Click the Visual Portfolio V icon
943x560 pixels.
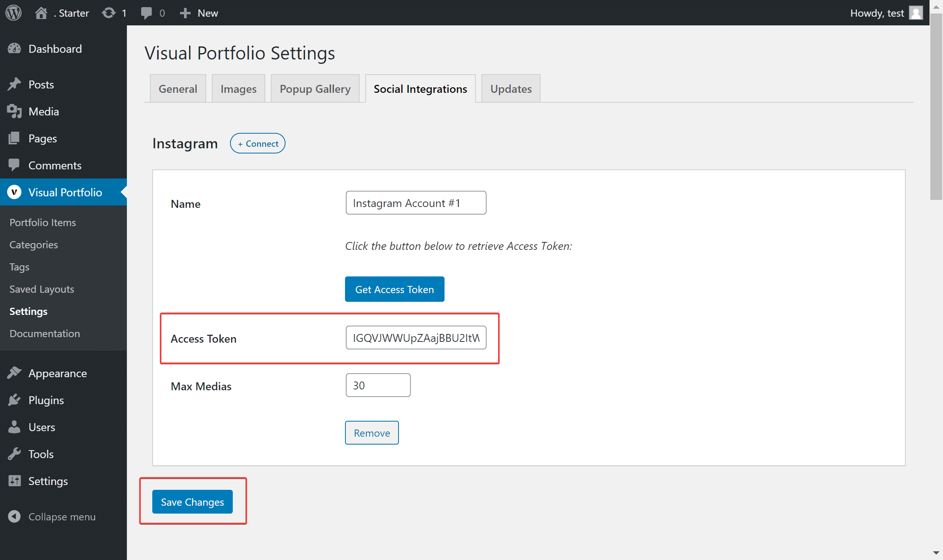[14, 192]
